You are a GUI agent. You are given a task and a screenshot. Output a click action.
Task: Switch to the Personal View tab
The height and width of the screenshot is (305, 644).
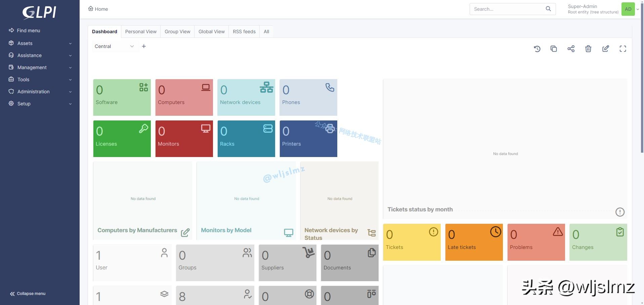tap(141, 32)
